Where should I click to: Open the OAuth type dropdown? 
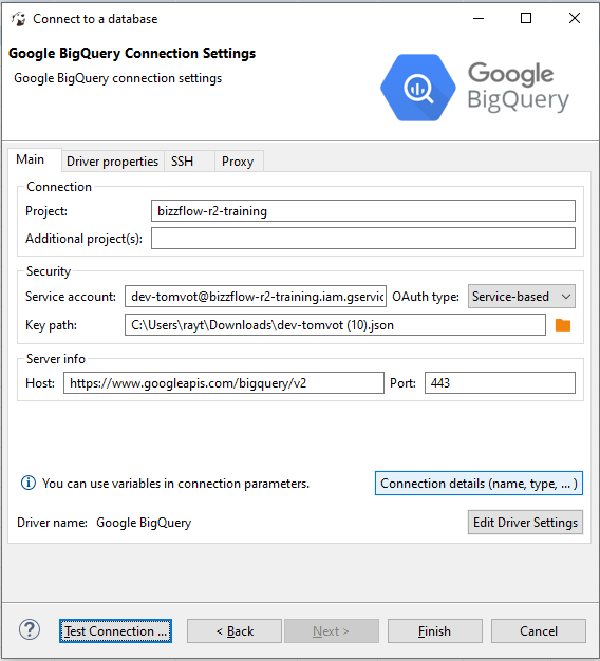click(x=522, y=296)
